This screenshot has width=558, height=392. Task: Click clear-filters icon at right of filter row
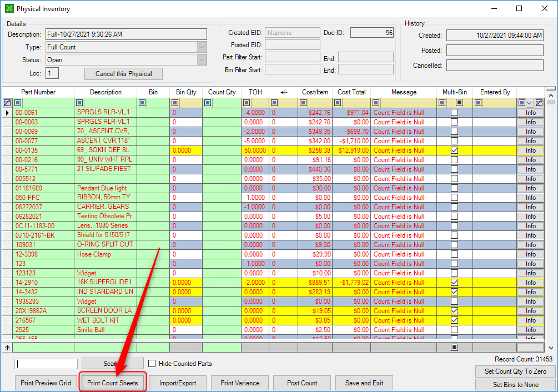point(539,103)
